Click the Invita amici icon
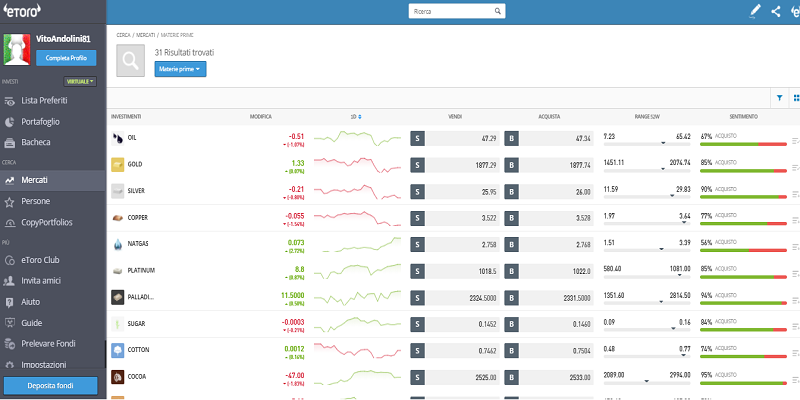The height and width of the screenshot is (400, 800). (9, 281)
